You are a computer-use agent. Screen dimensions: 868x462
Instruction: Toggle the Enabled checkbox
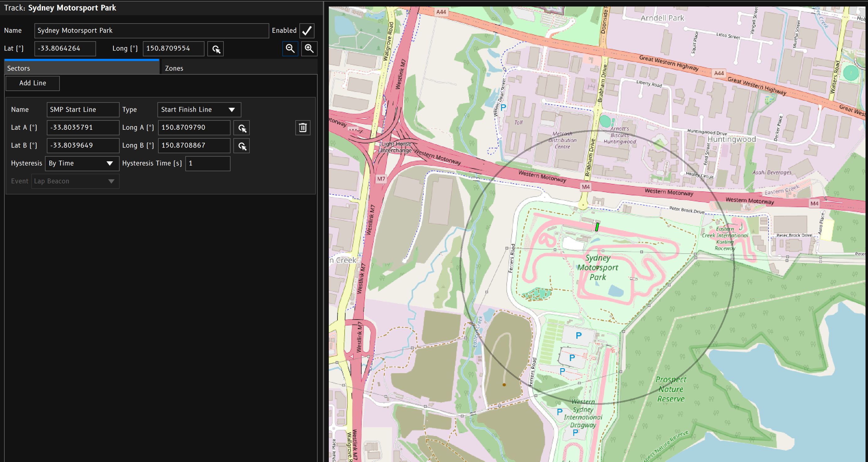click(306, 31)
